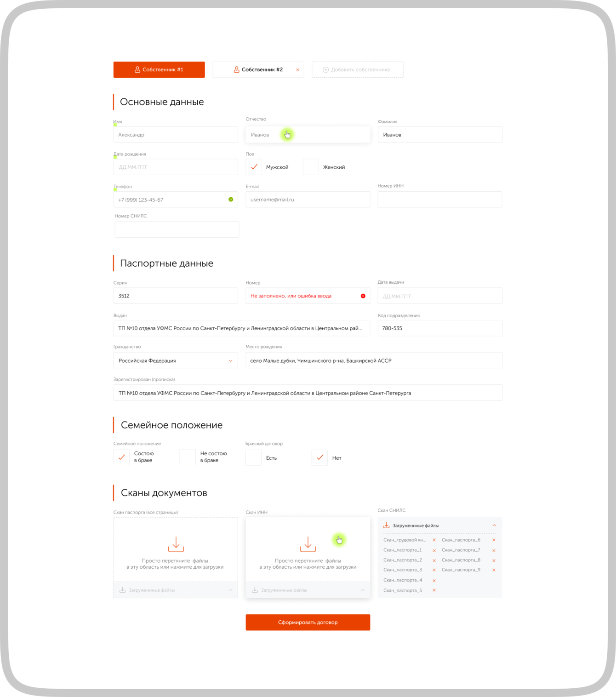Click the person icon in Собственник #2 tab
This screenshot has height=697, width=616.
pos(236,70)
